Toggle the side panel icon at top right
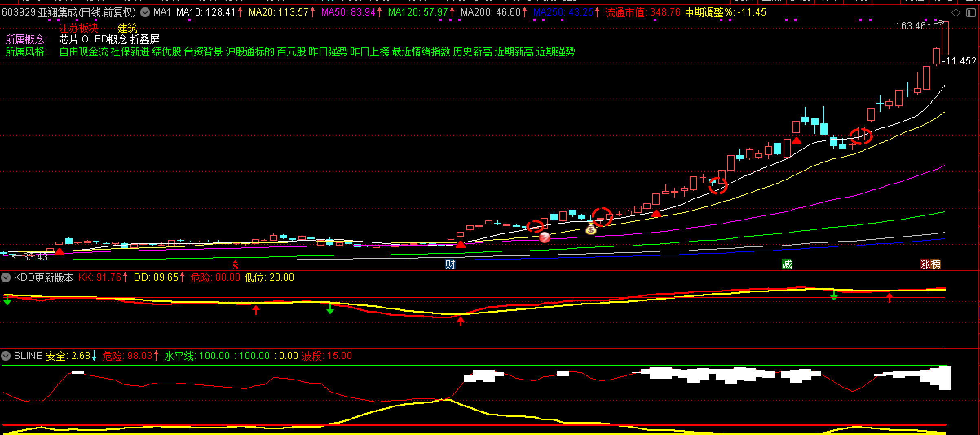980x435 pixels. coord(971,13)
